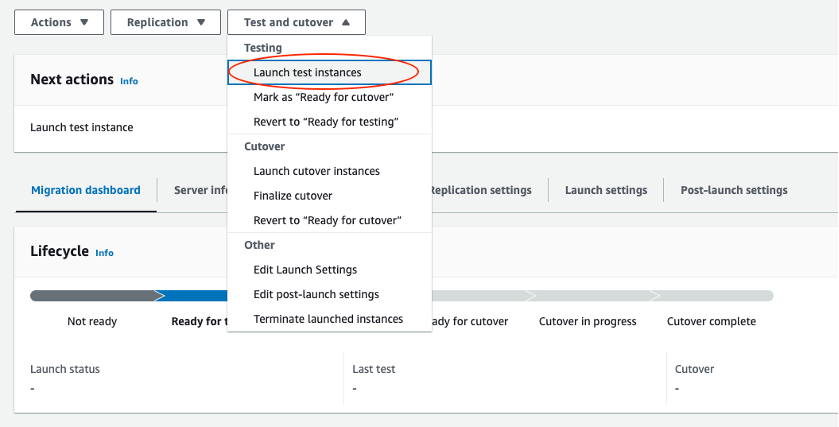The image size is (839, 427).
Task: Switch to Migration dashboard tab
Action: click(85, 190)
